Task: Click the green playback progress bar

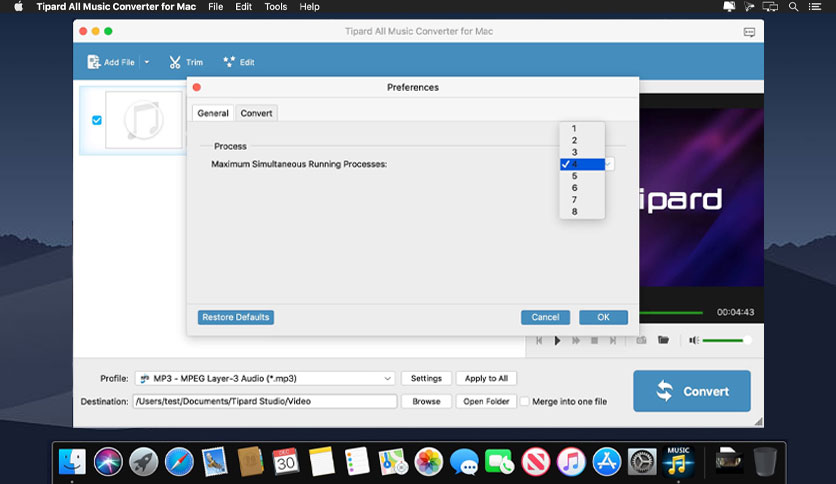Action: 672,312
